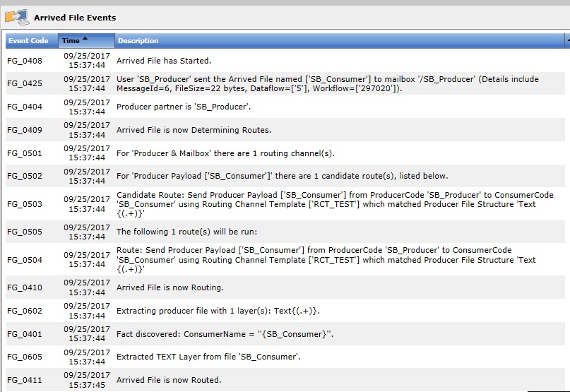Select the FG_0408 event code row
The height and width of the screenshot is (392, 570).
coord(25,61)
